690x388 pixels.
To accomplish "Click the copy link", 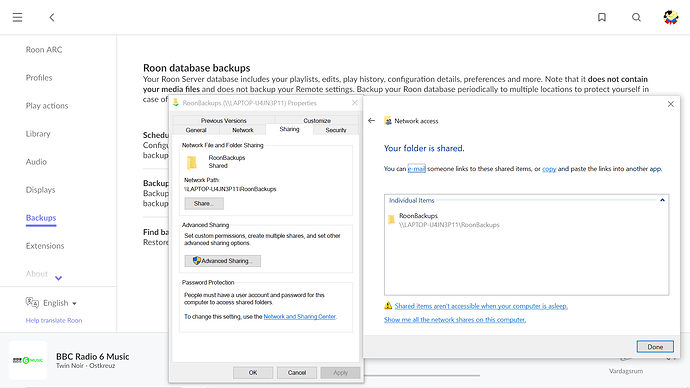I will coord(549,169).
